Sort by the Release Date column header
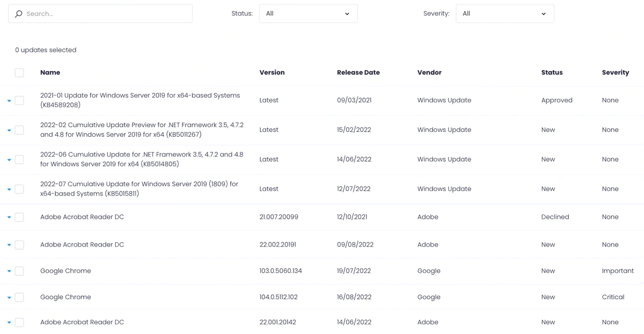This screenshot has width=644, height=334. (358, 72)
